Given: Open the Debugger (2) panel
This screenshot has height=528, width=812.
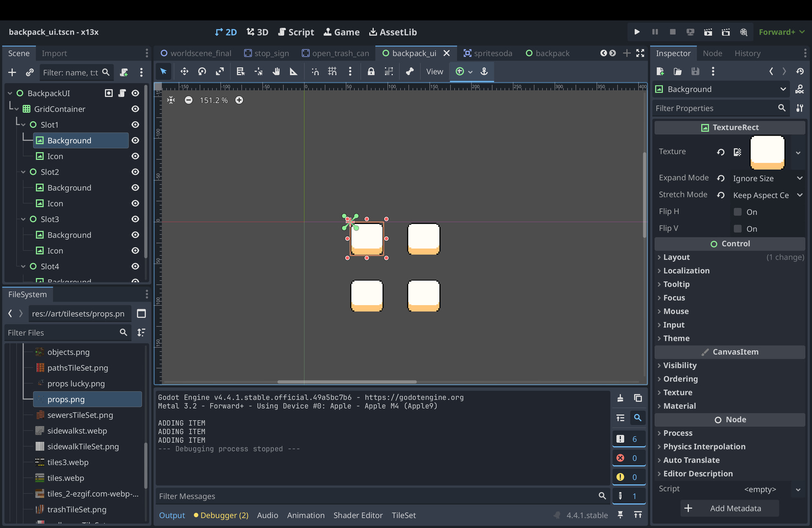Looking at the screenshot, I should click(221, 515).
